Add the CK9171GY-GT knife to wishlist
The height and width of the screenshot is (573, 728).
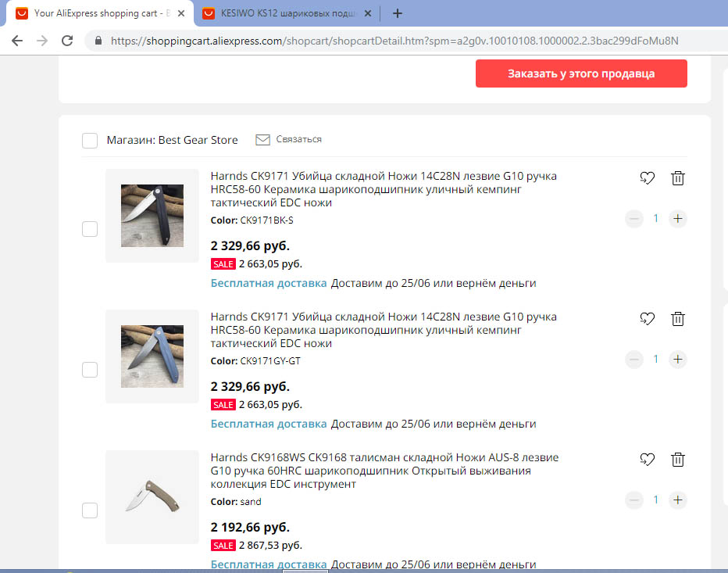pos(648,319)
